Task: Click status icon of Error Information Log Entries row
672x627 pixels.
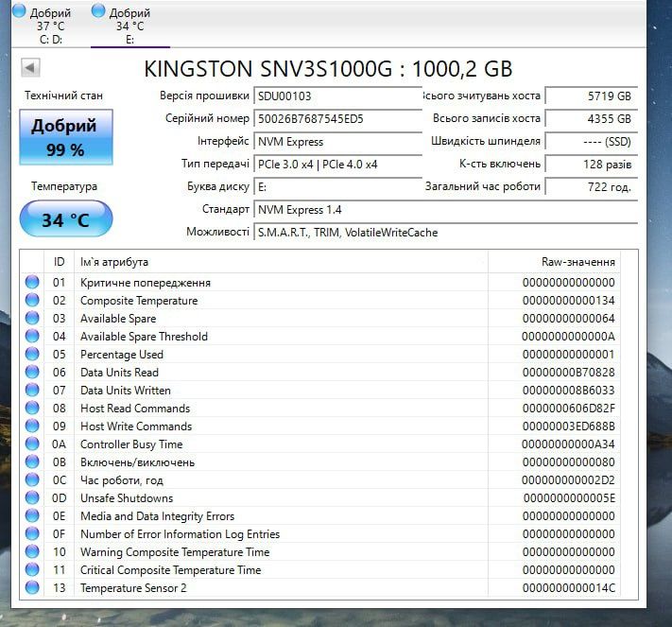Action: pyautogui.click(x=32, y=534)
